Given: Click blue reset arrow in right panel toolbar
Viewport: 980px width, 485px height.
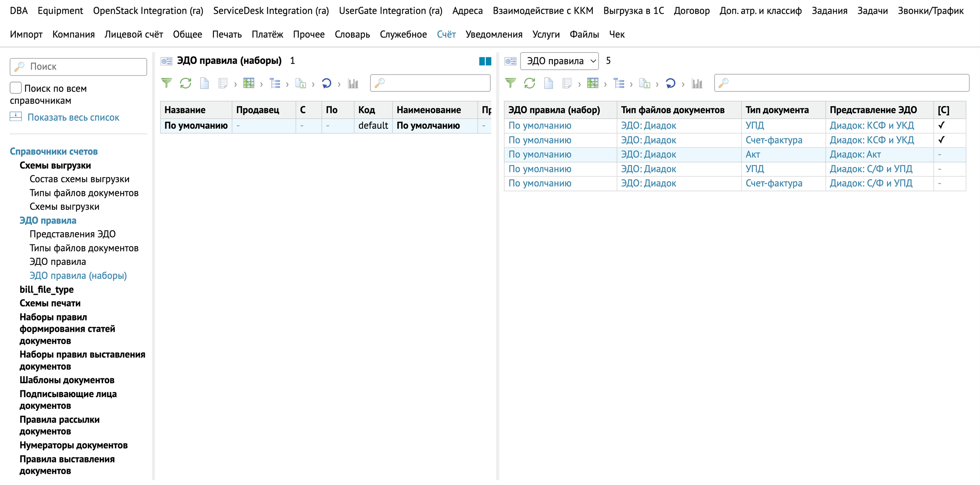Looking at the screenshot, I should point(670,83).
